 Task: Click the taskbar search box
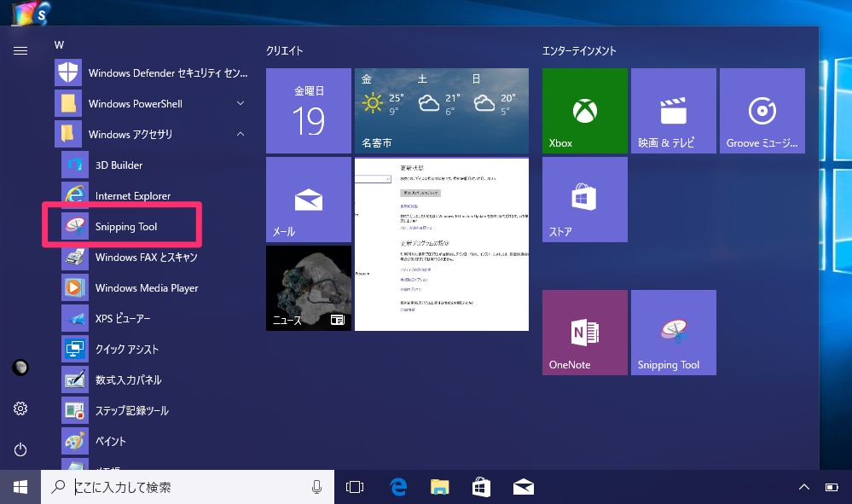pos(188,487)
